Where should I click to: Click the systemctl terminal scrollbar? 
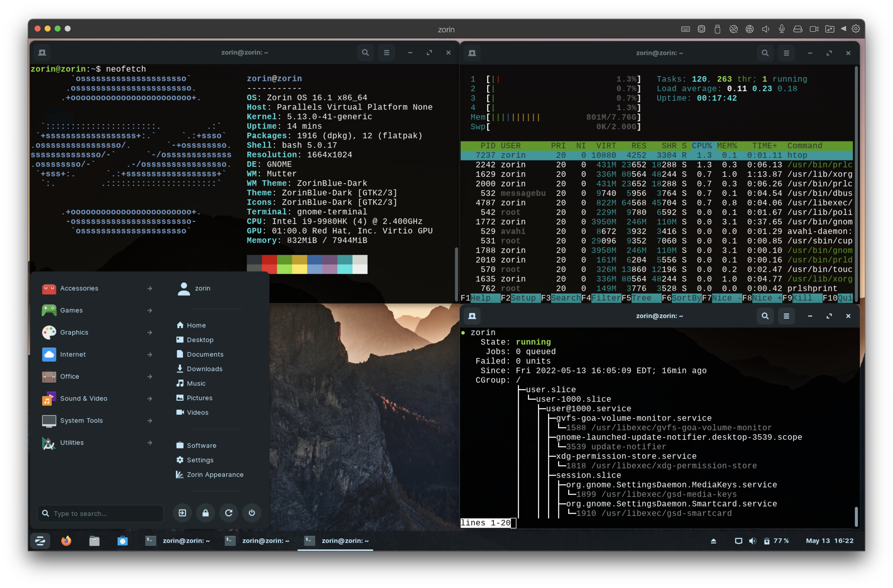[x=856, y=516]
